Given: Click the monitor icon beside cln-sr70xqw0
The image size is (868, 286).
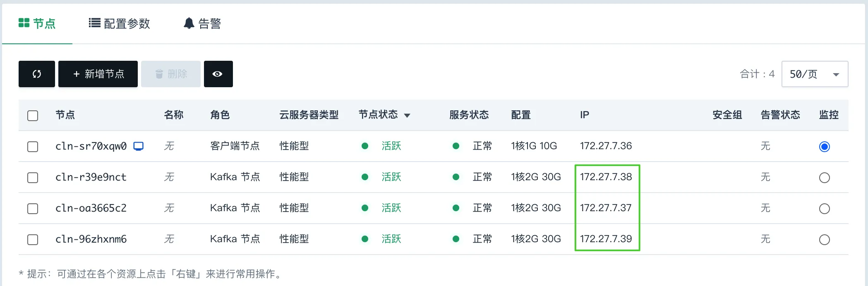Looking at the screenshot, I should (x=139, y=146).
